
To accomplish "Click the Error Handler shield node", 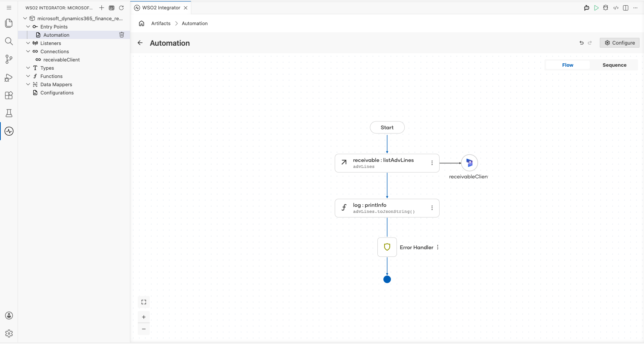I will 387,247.
